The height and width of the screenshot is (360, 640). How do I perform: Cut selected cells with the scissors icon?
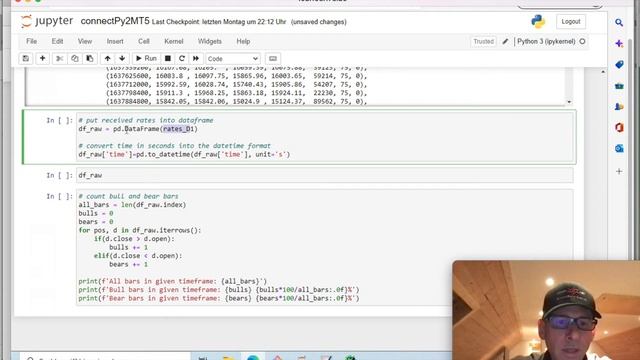[60, 58]
